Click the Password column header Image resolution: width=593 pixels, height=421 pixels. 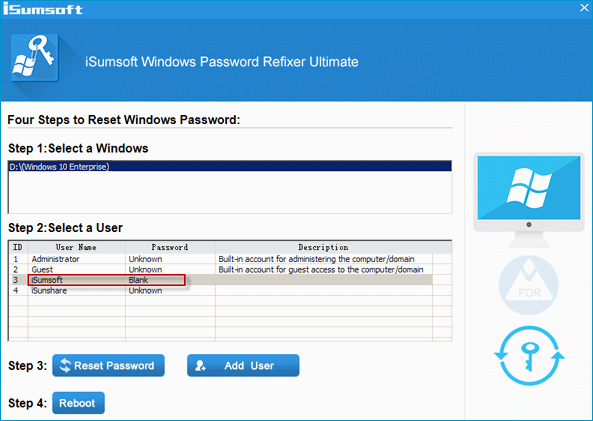(x=170, y=247)
